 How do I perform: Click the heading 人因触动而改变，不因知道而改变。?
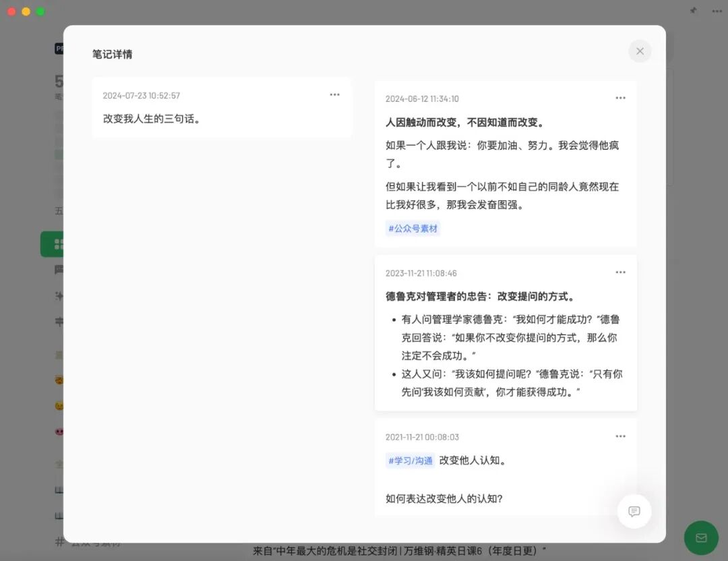(464, 122)
